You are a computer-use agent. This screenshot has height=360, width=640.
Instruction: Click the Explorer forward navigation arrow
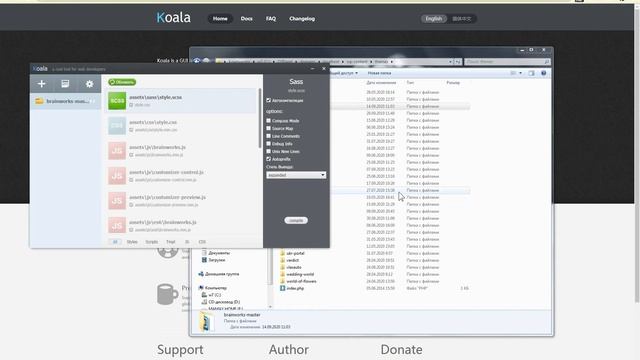pyautogui.click(x=206, y=61)
